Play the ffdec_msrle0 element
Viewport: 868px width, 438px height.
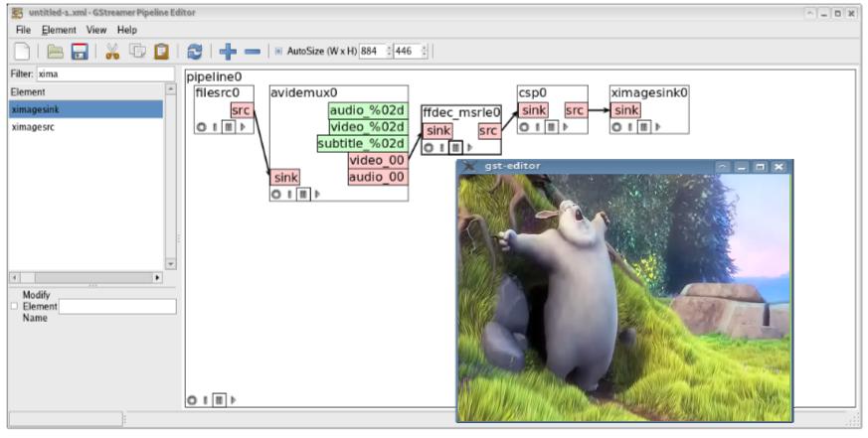469,148
